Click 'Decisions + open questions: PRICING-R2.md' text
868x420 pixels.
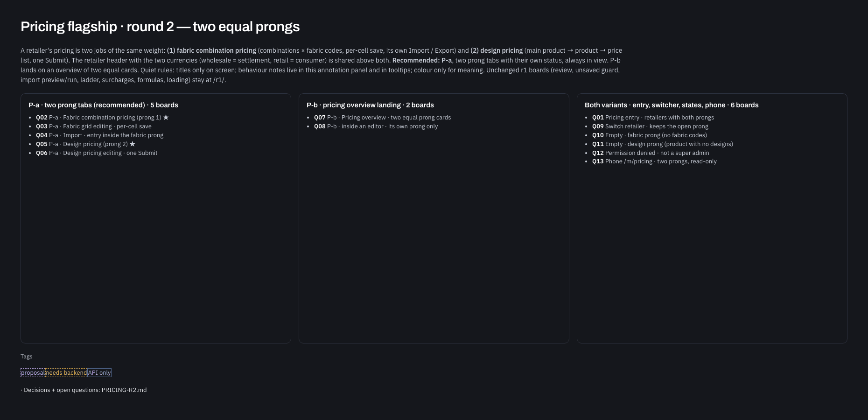(x=84, y=390)
